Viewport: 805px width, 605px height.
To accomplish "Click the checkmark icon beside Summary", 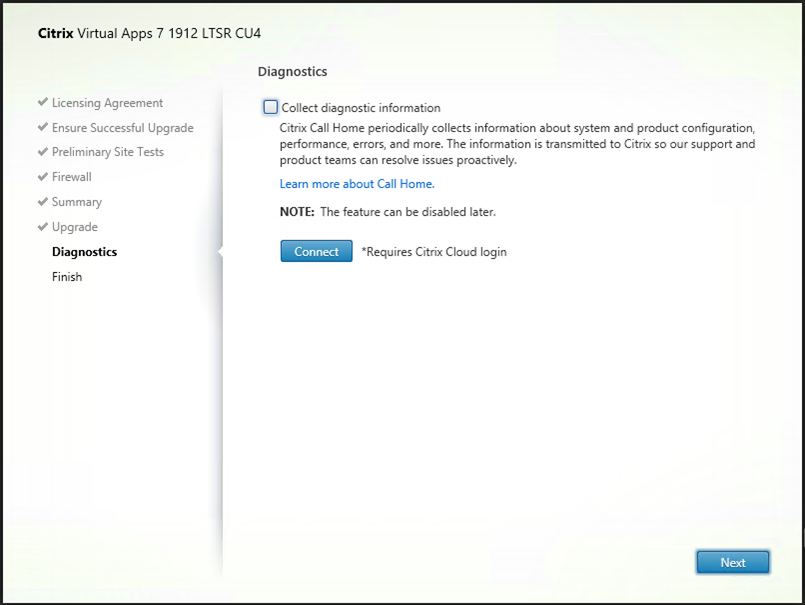I will [x=43, y=201].
